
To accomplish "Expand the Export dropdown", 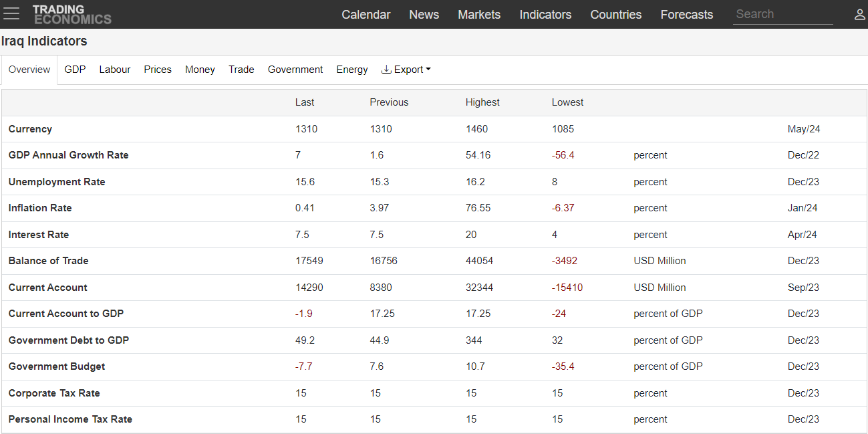I will (406, 70).
